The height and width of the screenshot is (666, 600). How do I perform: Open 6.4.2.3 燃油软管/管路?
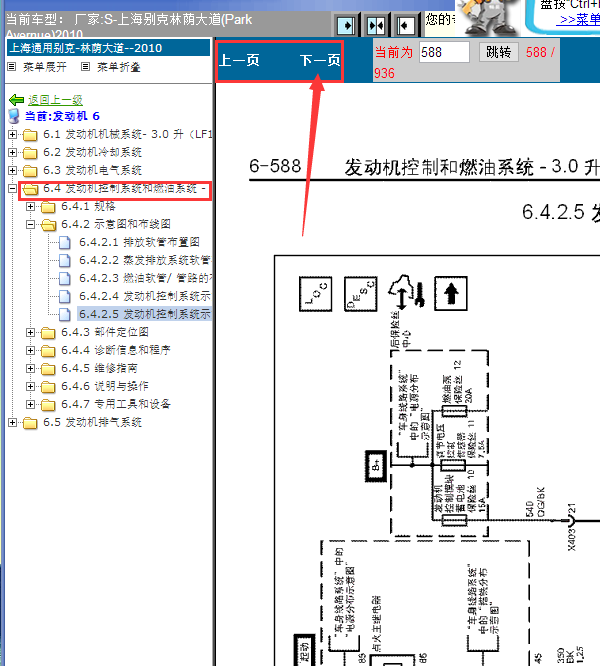[145, 278]
